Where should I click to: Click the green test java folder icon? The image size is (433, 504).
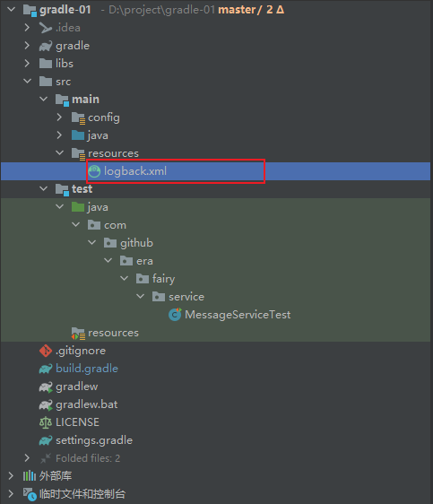click(x=78, y=207)
